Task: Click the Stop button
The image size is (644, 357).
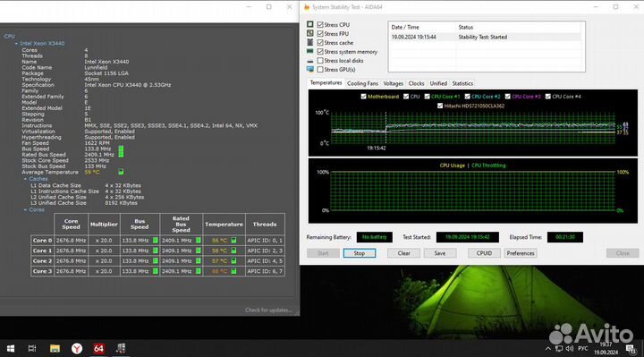Action: pyautogui.click(x=360, y=253)
